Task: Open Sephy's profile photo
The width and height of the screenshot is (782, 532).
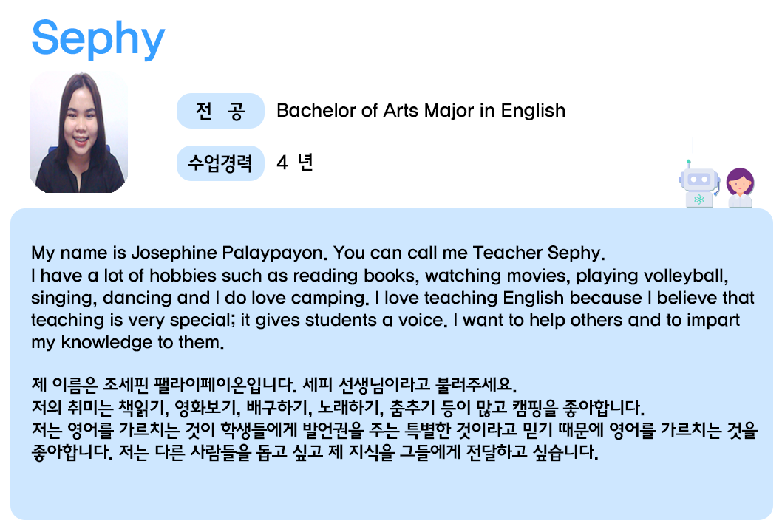Action: (x=79, y=132)
